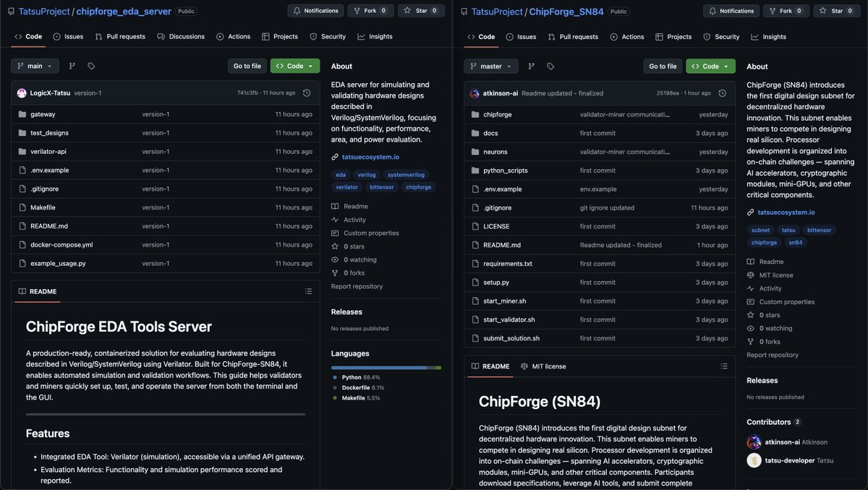Click Go to file in chipforge_eda_server
This screenshot has height=490, width=868.
tap(247, 66)
